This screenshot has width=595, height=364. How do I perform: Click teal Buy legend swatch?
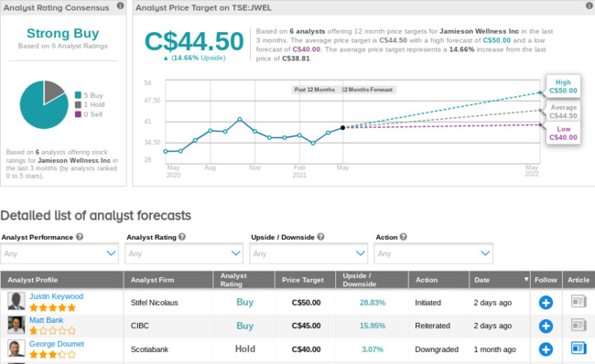tap(78, 95)
